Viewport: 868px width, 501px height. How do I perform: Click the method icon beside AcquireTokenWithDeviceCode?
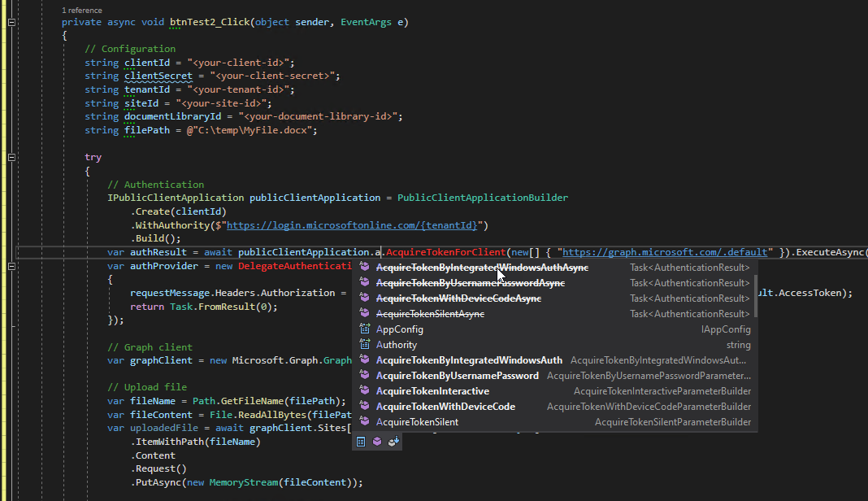(x=363, y=406)
